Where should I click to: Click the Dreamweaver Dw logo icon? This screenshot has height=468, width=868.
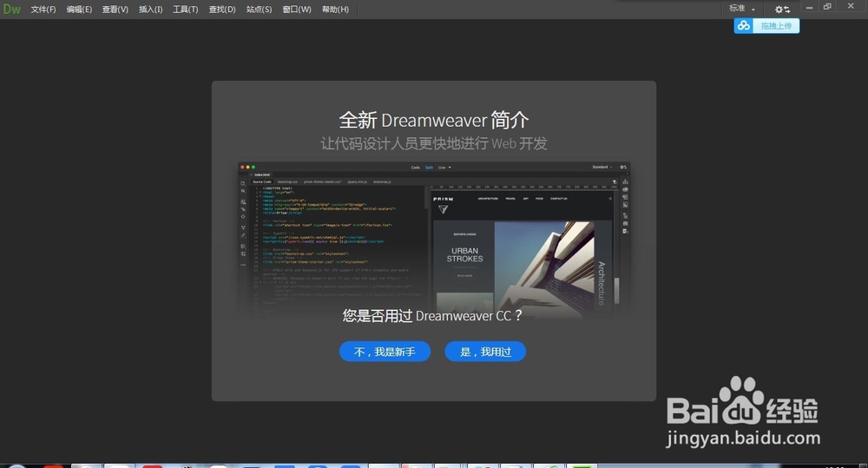[11, 9]
